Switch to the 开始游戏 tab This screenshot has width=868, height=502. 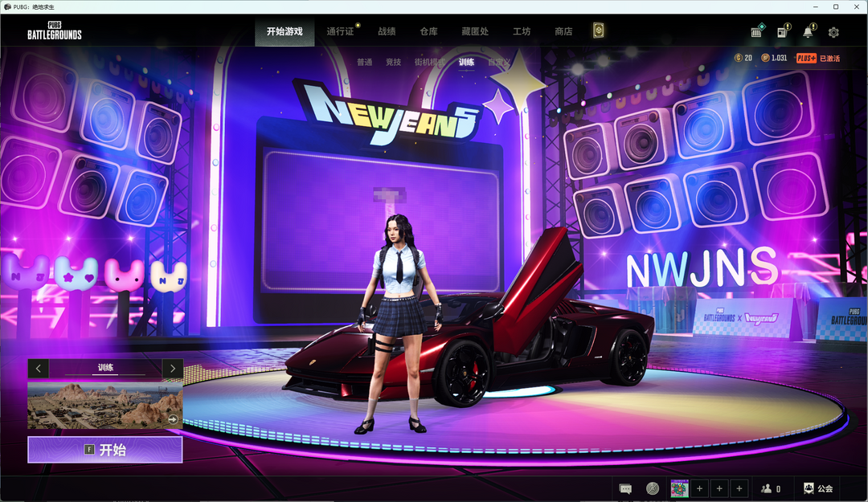[285, 31]
